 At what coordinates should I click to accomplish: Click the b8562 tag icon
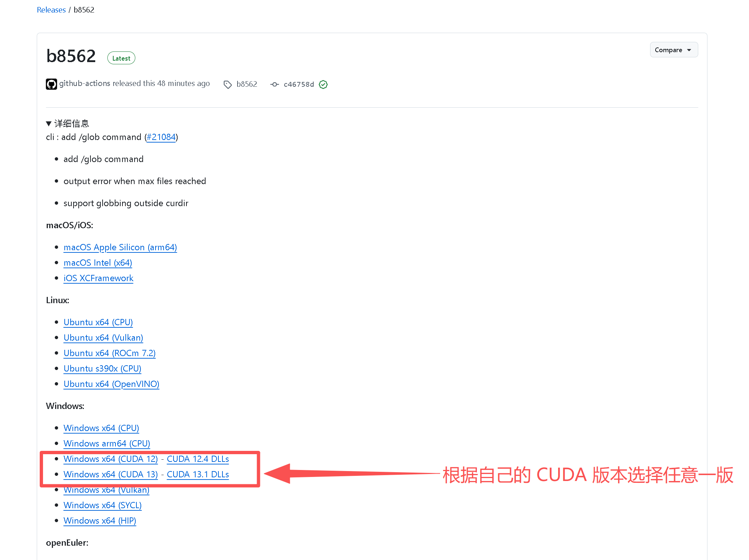(x=228, y=85)
